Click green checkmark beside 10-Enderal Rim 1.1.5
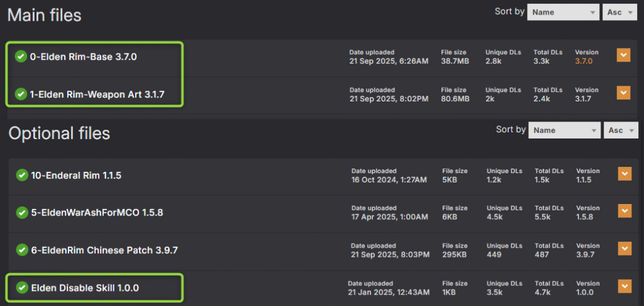 [22, 175]
